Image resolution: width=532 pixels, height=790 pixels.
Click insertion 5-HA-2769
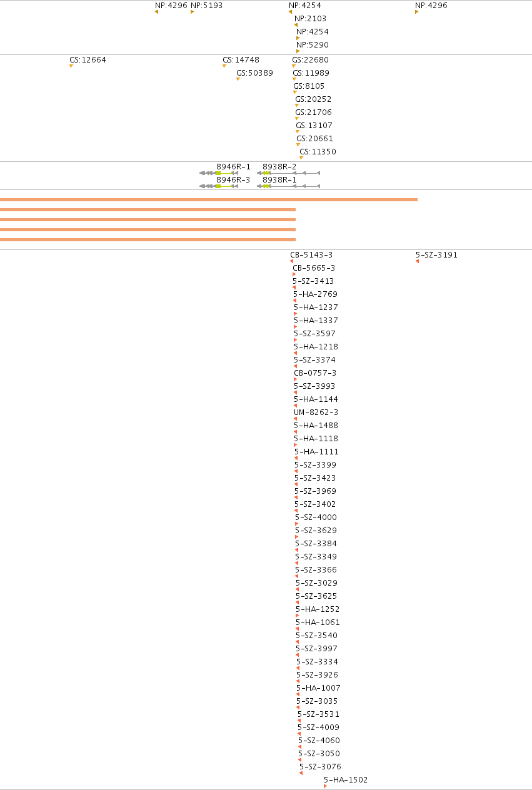click(x=316, y=294)
